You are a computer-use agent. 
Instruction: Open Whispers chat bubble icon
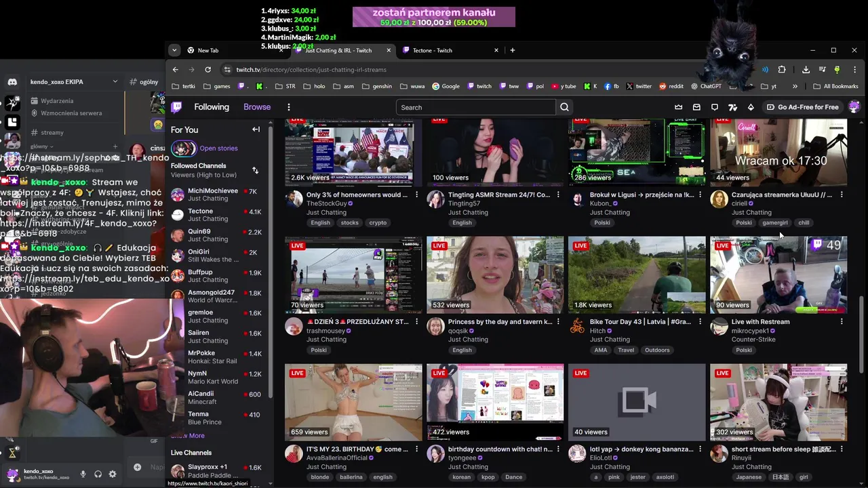coord(715,107)
